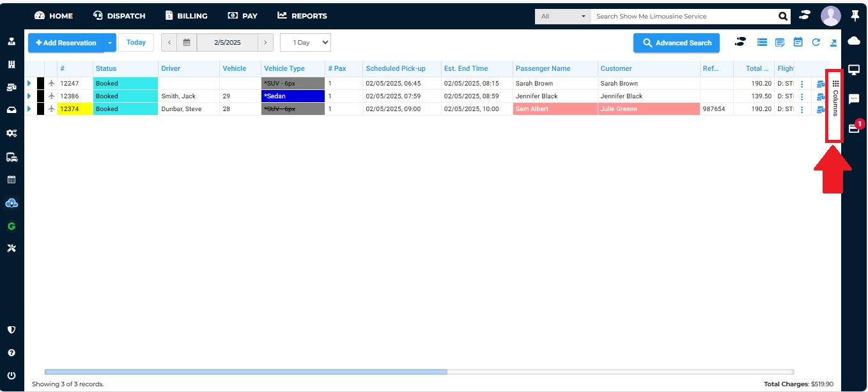This screenshot has width=868, height=392.
Task: Open the three-dot menu for reservation 12247
Action: pos(802,84)
